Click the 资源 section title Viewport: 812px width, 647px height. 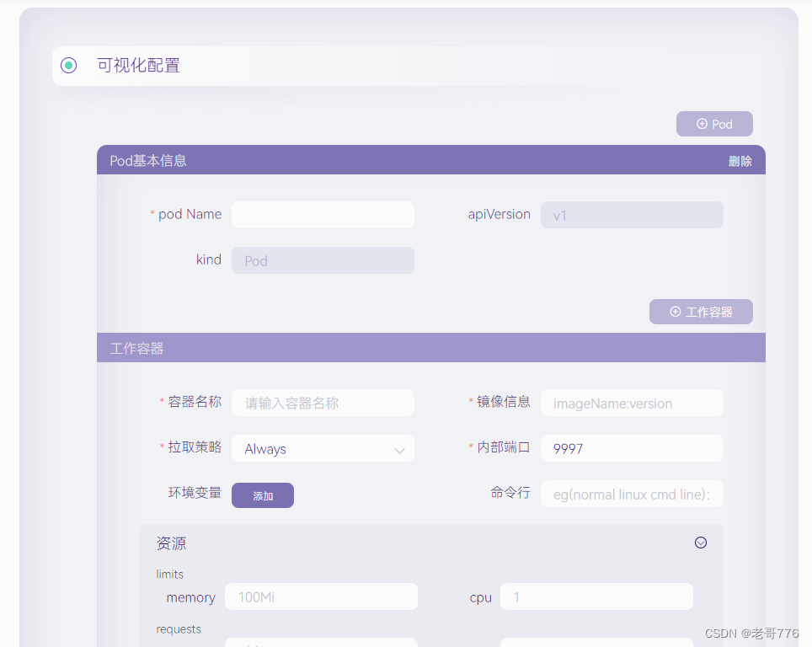pos(171,543)
